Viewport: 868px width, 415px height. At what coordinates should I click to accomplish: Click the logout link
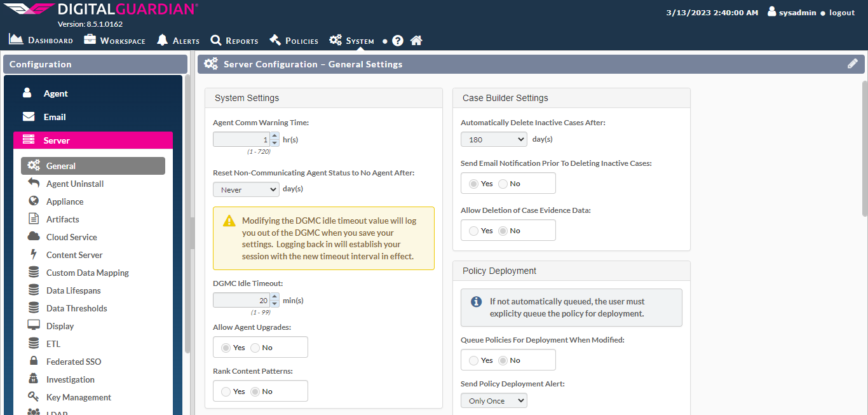coord(841,11)
